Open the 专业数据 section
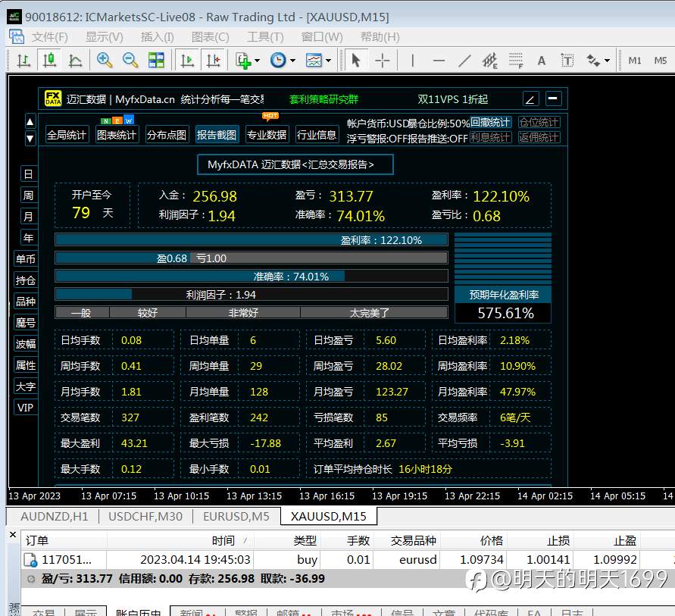 pyautogui.click(x=267, y=135)
